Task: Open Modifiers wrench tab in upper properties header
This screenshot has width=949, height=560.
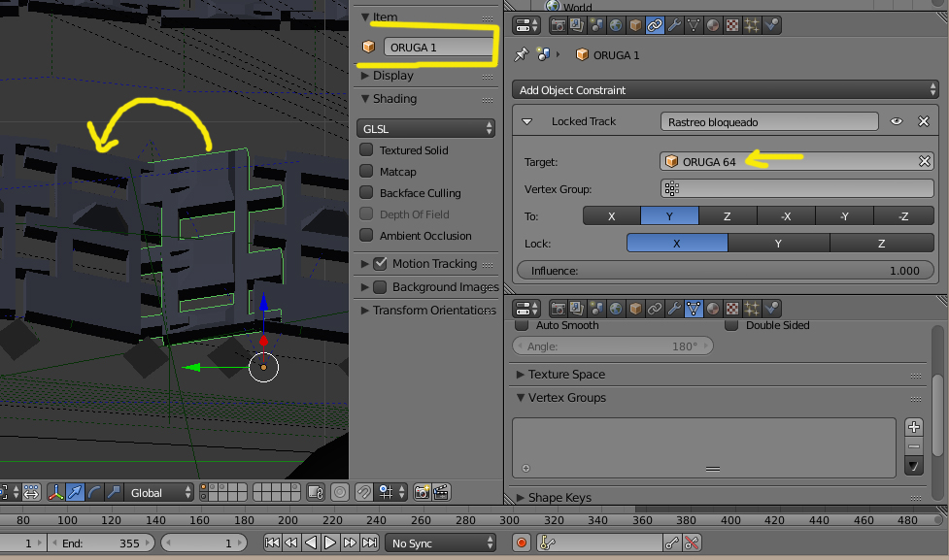Action: (x=673, y=25)
